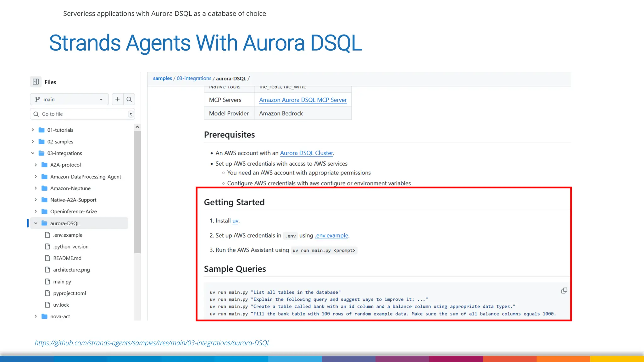Expand the Amazon-Neptune folder chevron
The height and width of the screenshot is (362, 644).
36,188
